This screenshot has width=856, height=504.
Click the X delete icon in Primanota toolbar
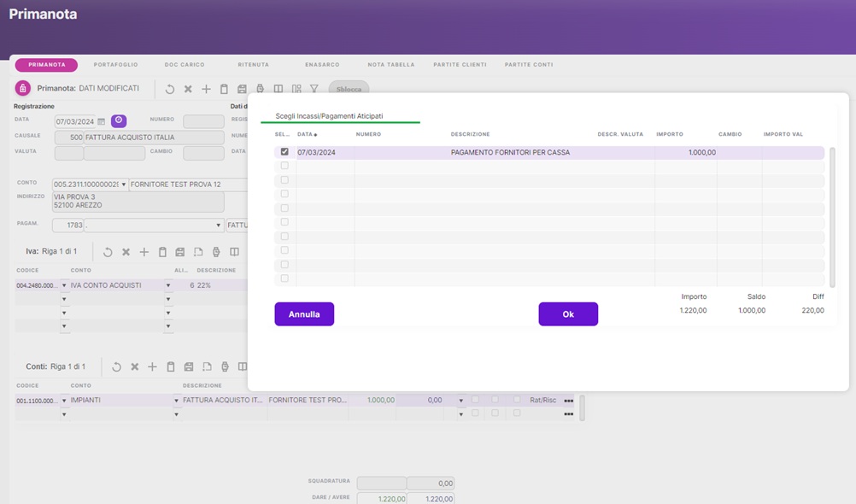(x=188, y=89)
